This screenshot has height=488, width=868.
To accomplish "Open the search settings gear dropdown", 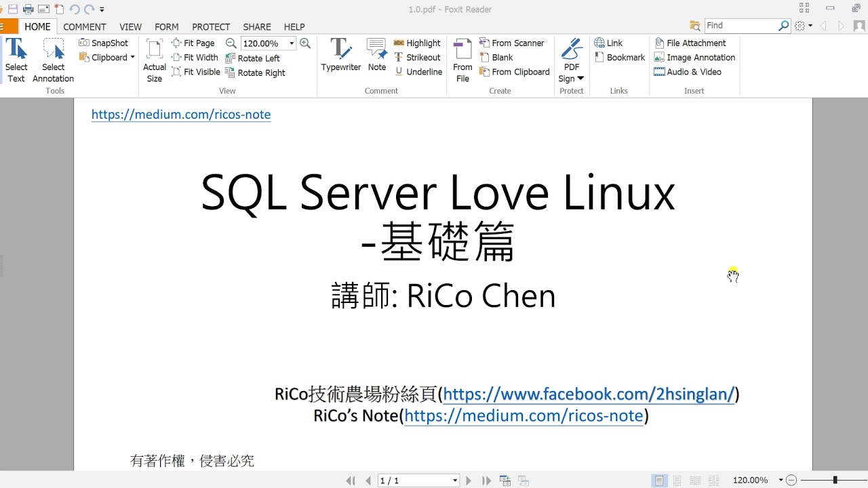I will (804, 26).
